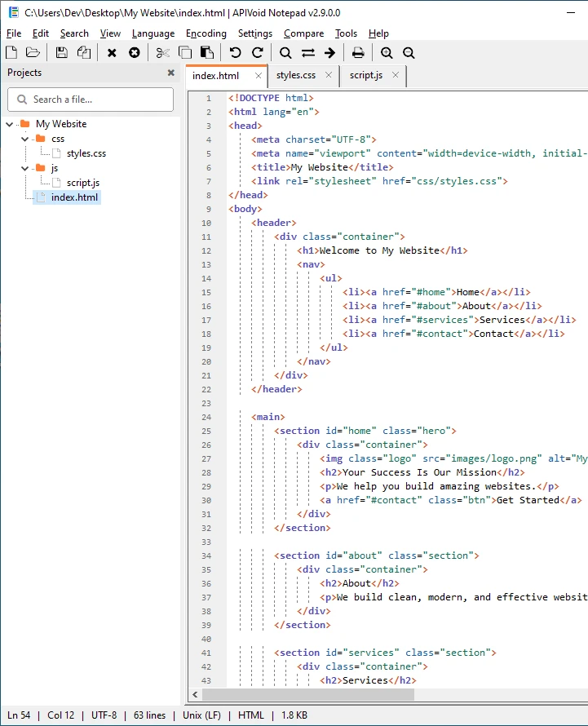Click the horizontal scrollbar thumb

pos(308,694)
